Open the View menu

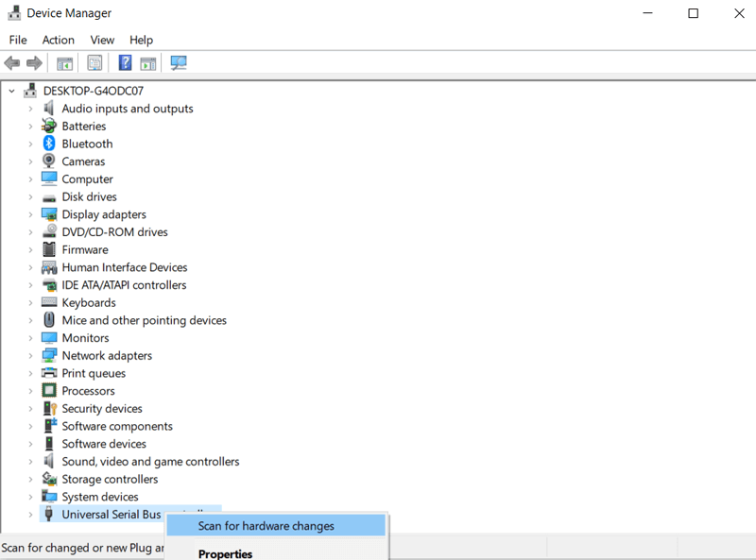coord(102,40)
